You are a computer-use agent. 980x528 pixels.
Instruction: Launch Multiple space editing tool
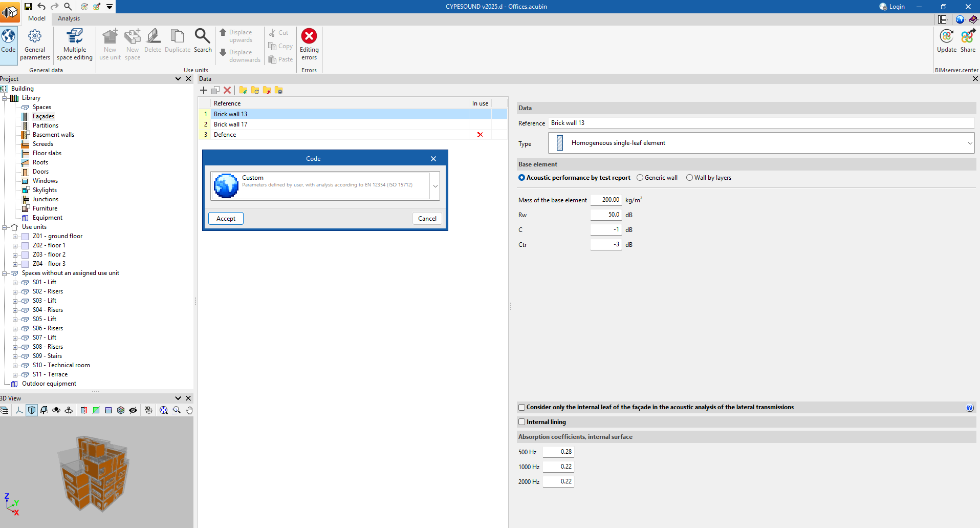tap(75, 45)
